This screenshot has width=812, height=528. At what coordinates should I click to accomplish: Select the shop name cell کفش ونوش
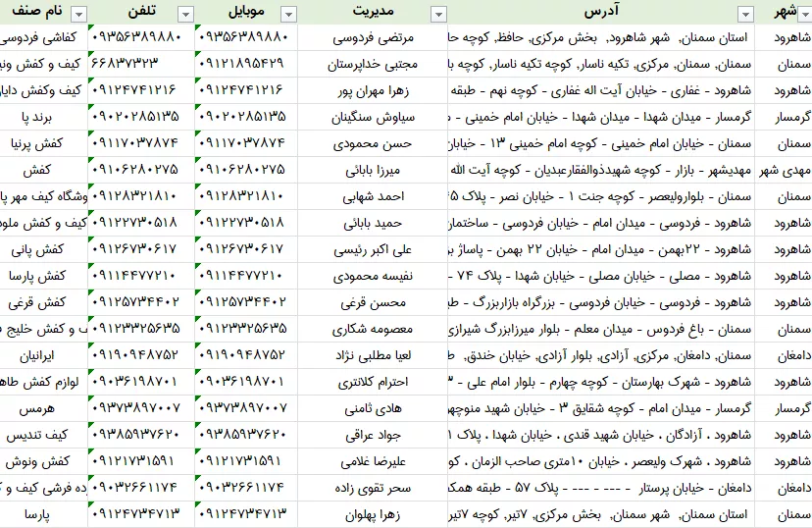(44, 461)
